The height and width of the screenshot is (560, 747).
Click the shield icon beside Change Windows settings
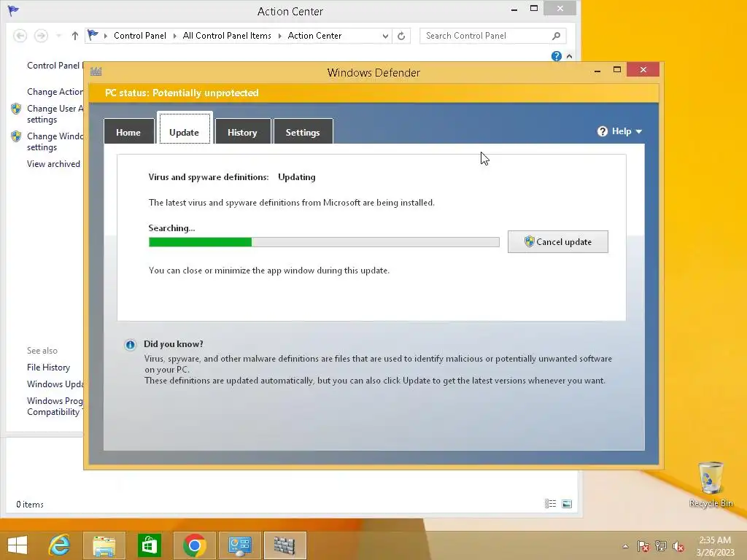point(16,136)
